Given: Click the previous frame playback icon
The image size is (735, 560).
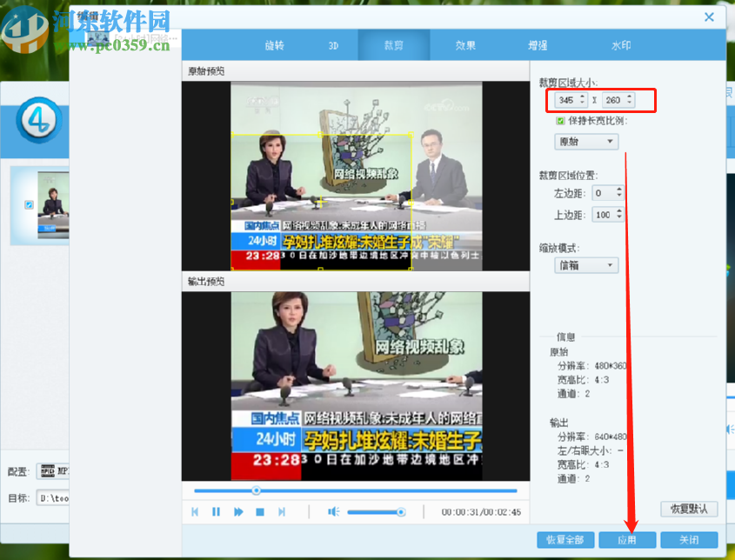Looking at the screenshot, I should tap(196, 511).
